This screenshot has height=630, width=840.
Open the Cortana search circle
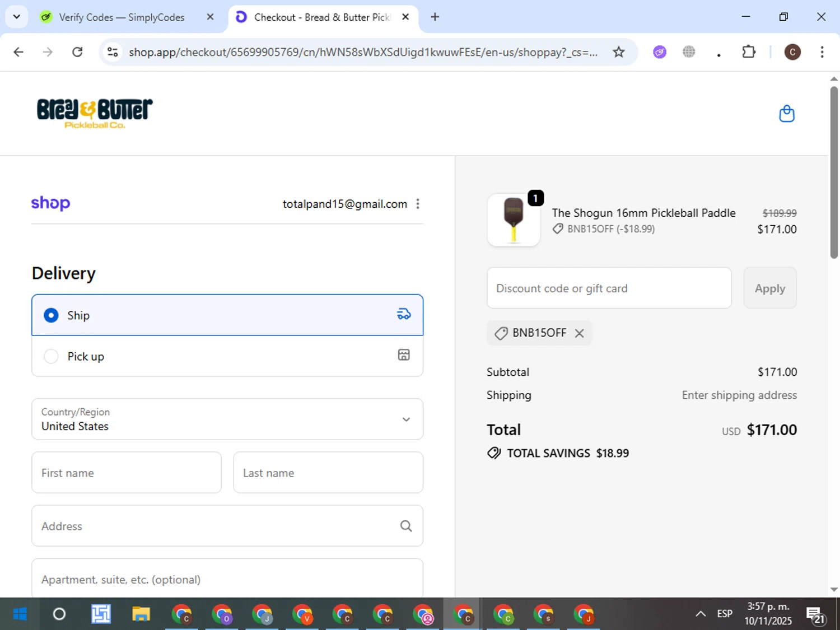[59, 614]
